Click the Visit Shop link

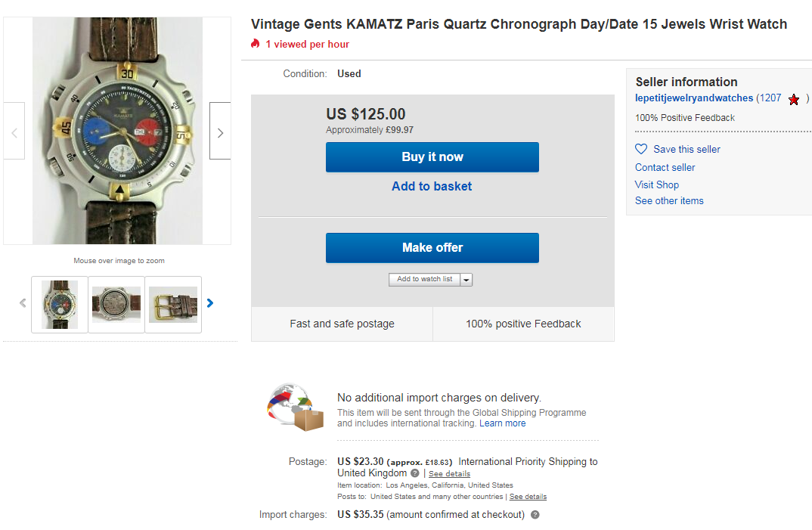657,184
